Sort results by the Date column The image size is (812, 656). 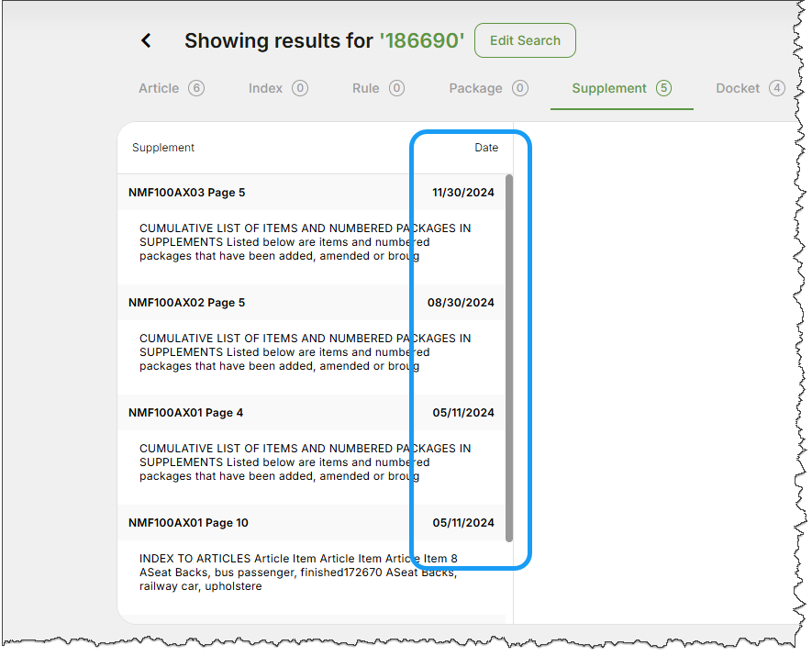486,148
